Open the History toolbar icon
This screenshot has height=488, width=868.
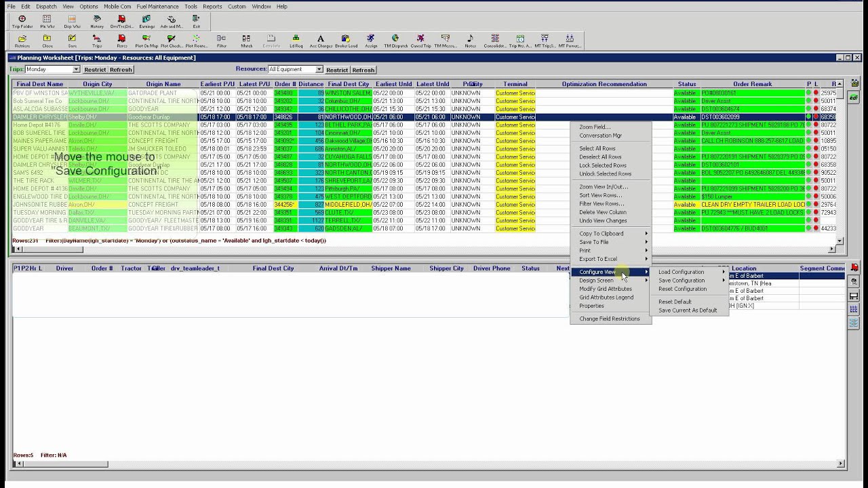click(x=97, y=22)
